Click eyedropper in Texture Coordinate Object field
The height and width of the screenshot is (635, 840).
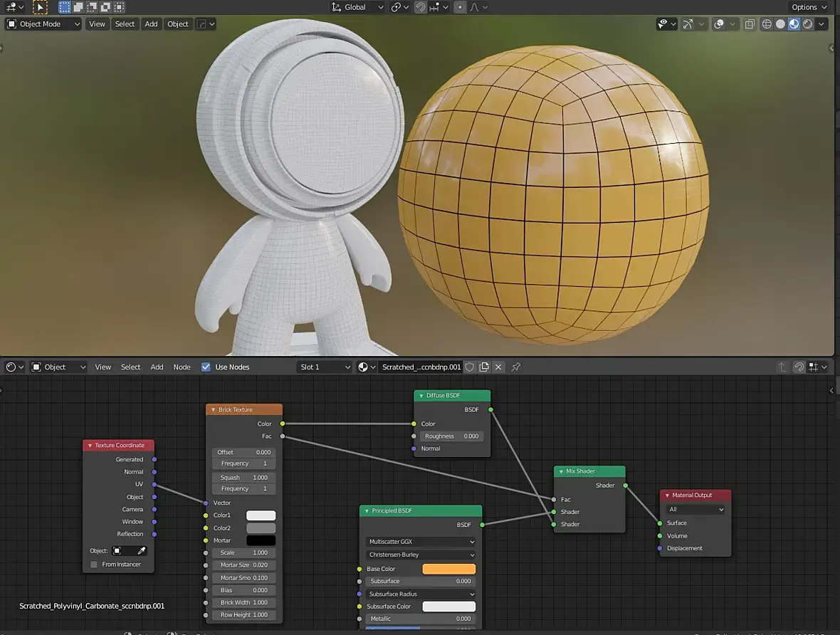tap(142, 551)
